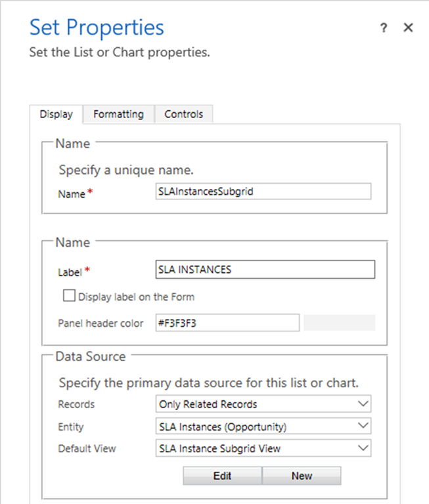Screen dimensions: 429x504
Task: Click the #F3F3F3 panel header color field
Action: click(227, 323)
